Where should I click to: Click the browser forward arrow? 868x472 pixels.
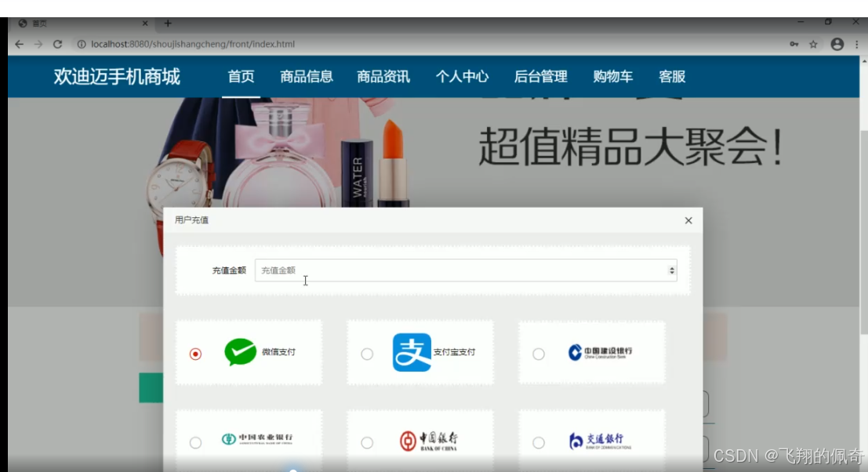38,44
